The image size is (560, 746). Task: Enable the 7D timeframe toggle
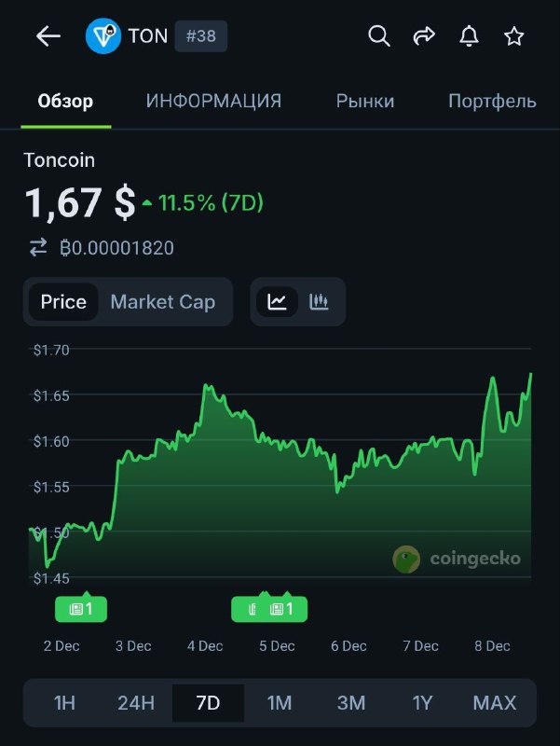[208, 703]
